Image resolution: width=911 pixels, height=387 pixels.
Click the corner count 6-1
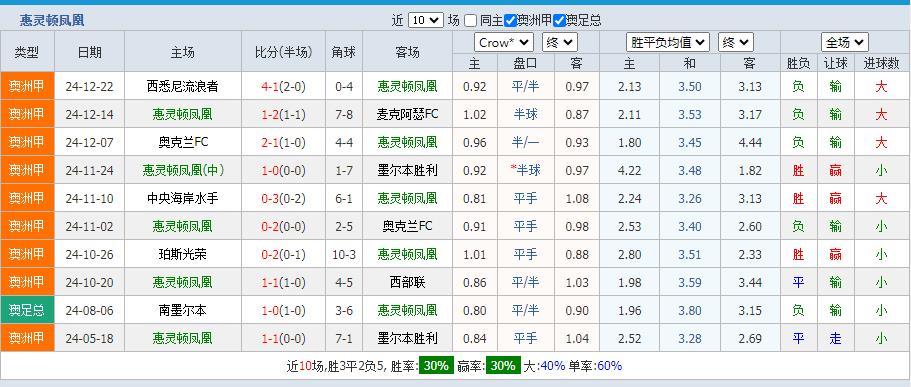tap(344, 198)
